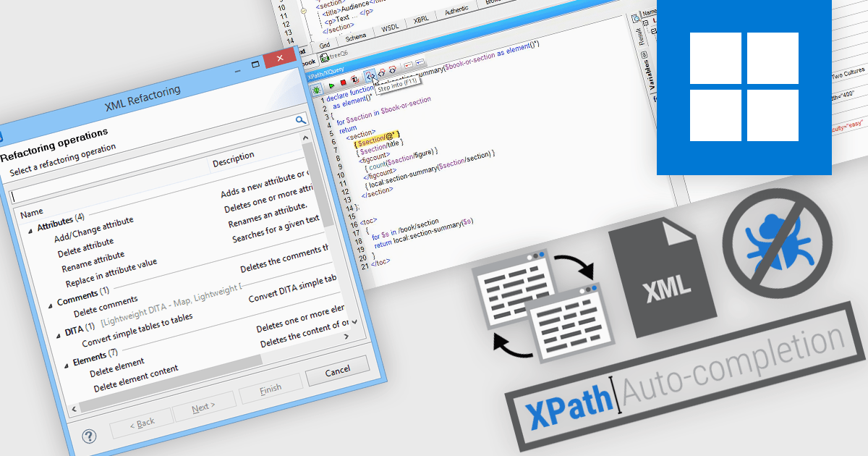Click the Step Out toolbar icon
Viewport: 868px width, 456px height.
point(392,69)
